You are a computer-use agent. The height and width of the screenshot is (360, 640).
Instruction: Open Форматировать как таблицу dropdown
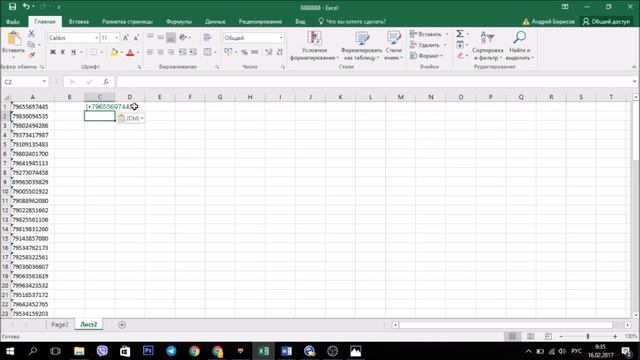click(361, 46)
